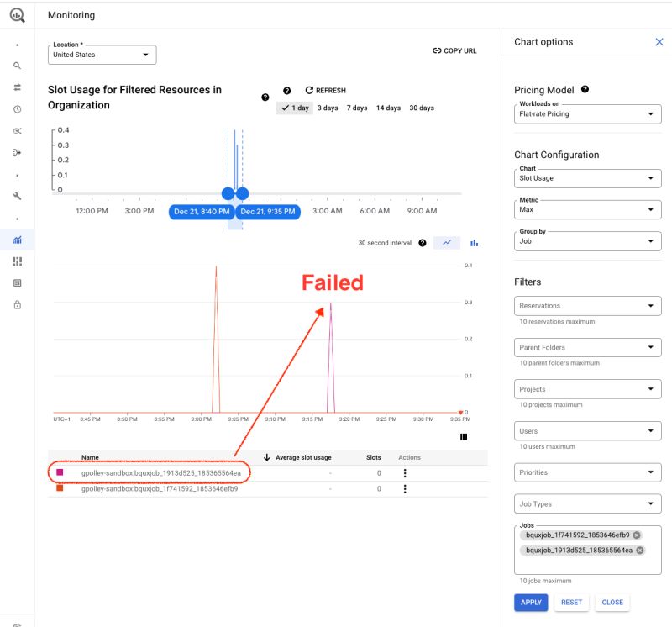Image resolution: width=672 pixels, height=627 pixels.
Task: Expand the Location United States dropdown
Action: 102,55
